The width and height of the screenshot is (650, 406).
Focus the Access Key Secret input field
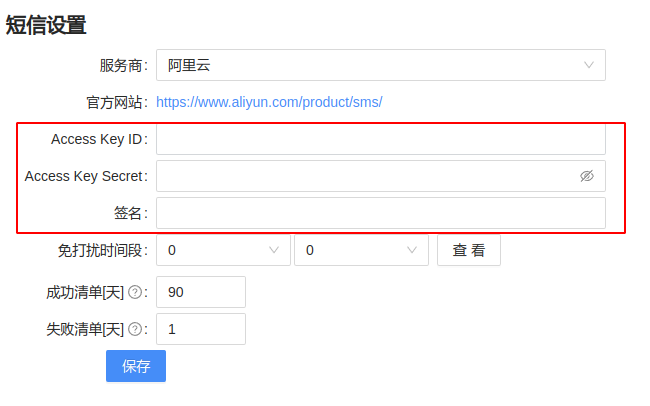[x=365, y=176]
